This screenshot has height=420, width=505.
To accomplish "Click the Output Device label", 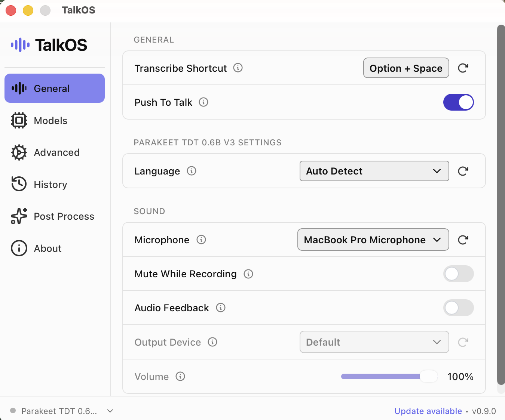I will (x=168, y=342).
